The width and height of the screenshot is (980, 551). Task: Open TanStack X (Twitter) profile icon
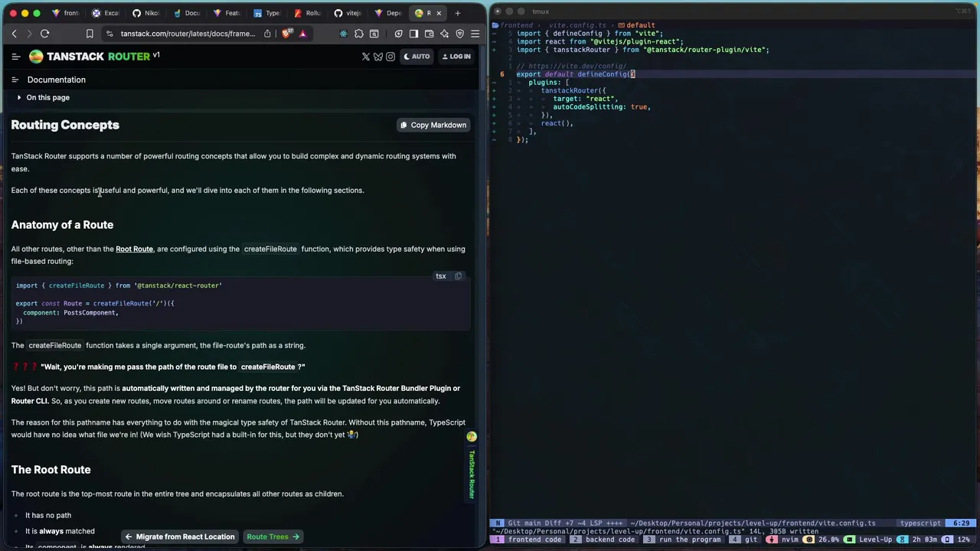pos(366,57)
